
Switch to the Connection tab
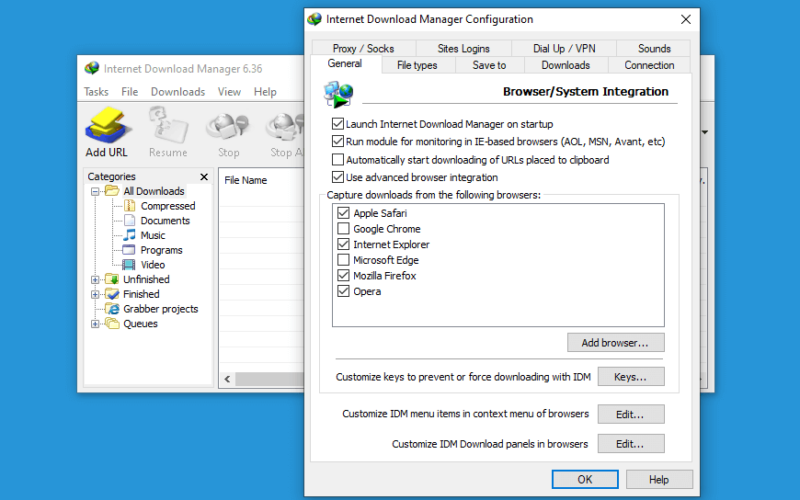pyautogui.click(x=649, y=65)
